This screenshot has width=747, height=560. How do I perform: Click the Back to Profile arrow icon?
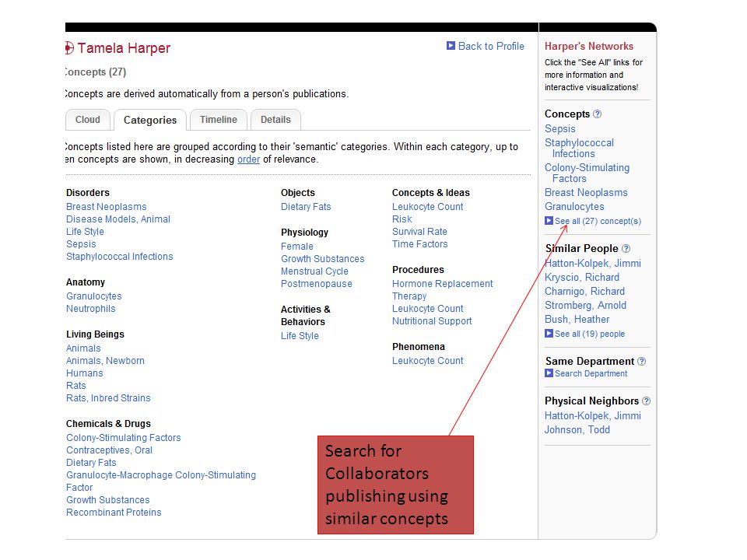pyautogui.click(x=451, y=46)
